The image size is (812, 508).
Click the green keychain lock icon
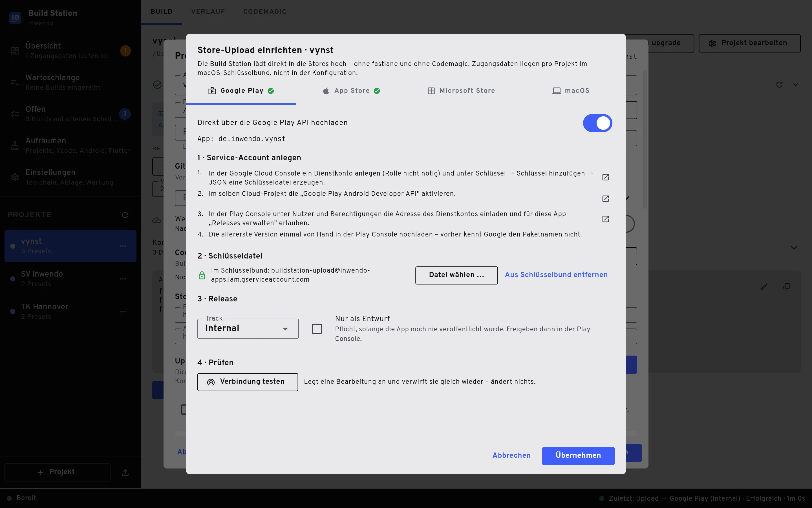202,275
